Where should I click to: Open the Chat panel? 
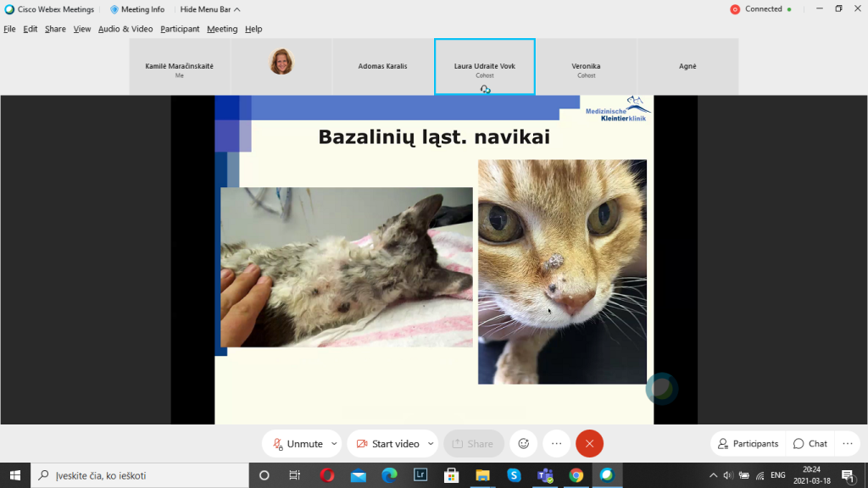810,444
